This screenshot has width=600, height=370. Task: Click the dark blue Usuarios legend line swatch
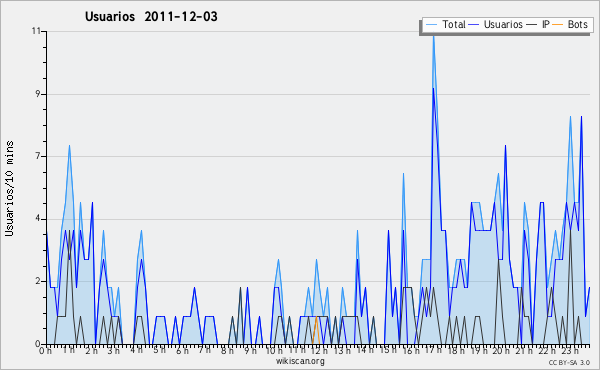point(474,25)
